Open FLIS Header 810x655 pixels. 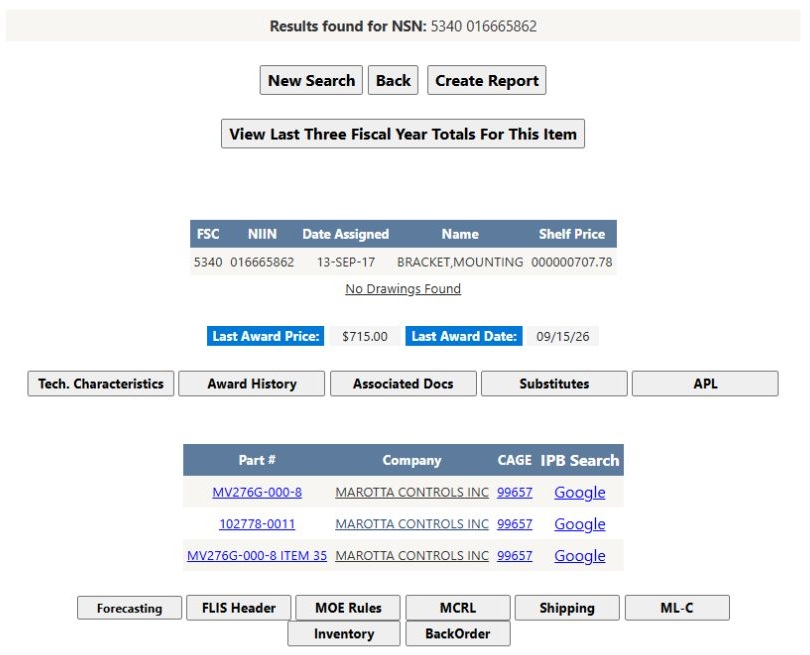tap(239, 608)
